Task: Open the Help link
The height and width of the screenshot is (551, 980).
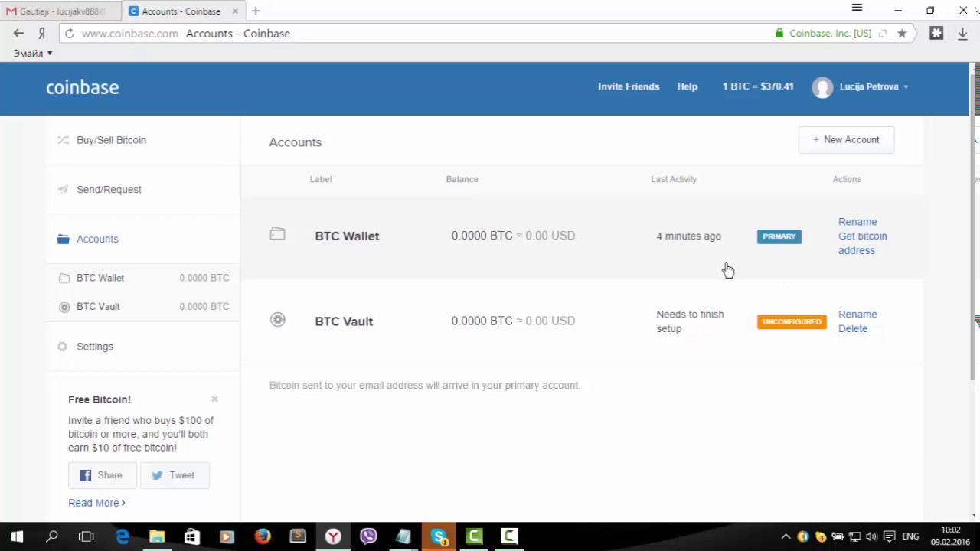Action: tap(688, 86)
